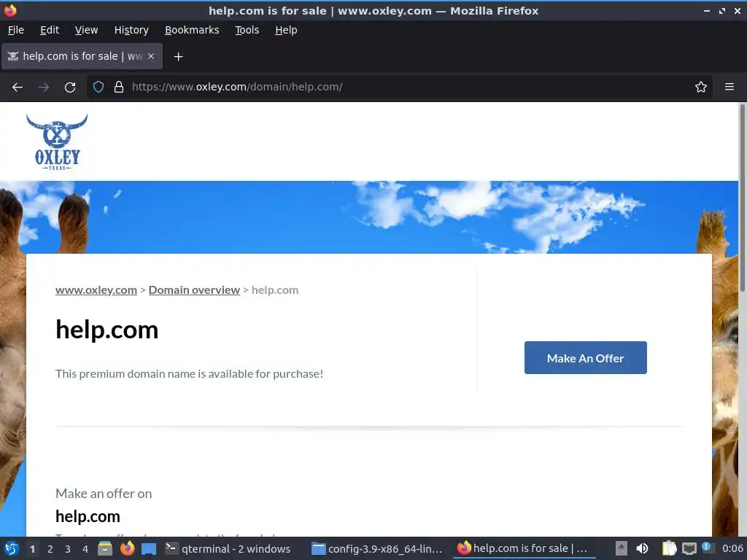The image size is (747, 560).
Task: Click the forward navigation arrow
Action: 44,87
